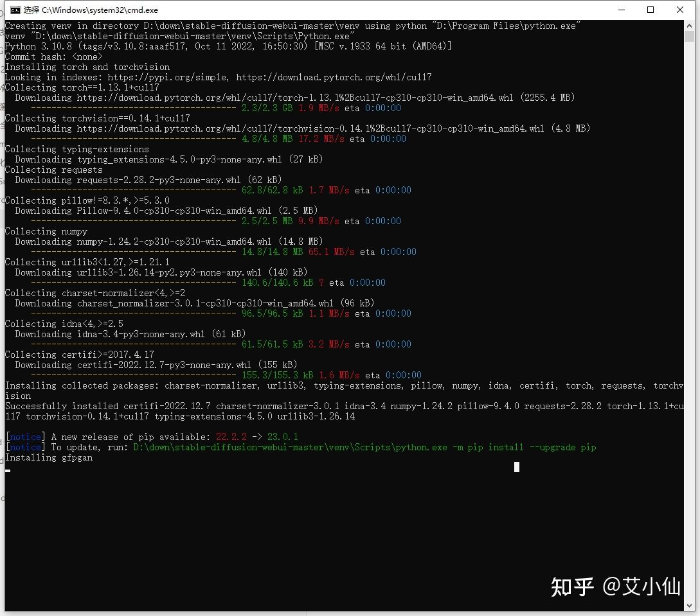Click the cmd.exe icon in title bar
Image resolution: width=700 pixels, height=616 pixels.
pyautogui.click(x=15, y=10)
